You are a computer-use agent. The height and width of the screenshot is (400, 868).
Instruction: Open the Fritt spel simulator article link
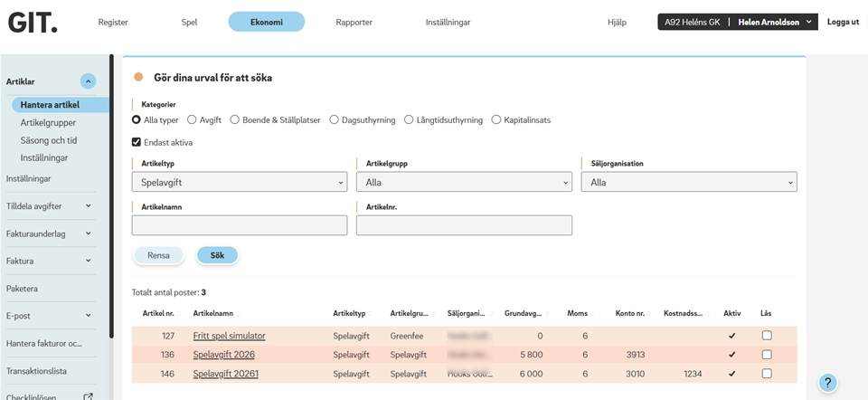tap(229, 336)
